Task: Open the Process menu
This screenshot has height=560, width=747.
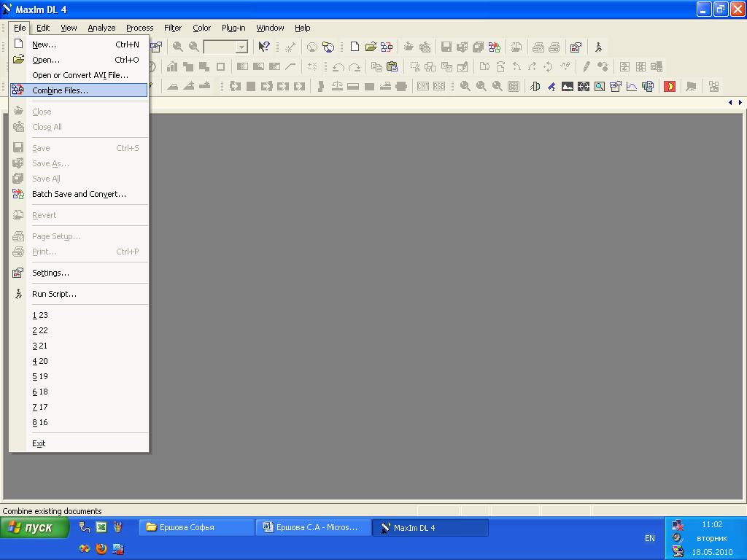Action: coord(139,28)
